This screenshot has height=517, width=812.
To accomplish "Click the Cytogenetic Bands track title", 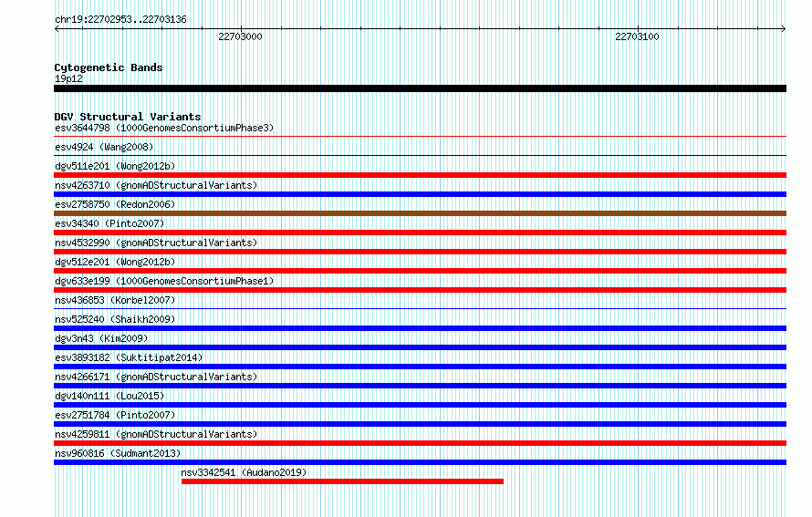I will pyautogui.click(x=109, y=67).
